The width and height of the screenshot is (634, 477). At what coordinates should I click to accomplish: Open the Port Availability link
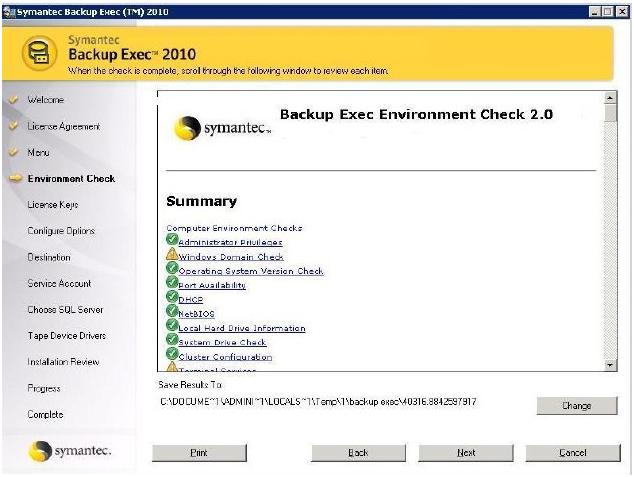(x=212, y=285)
